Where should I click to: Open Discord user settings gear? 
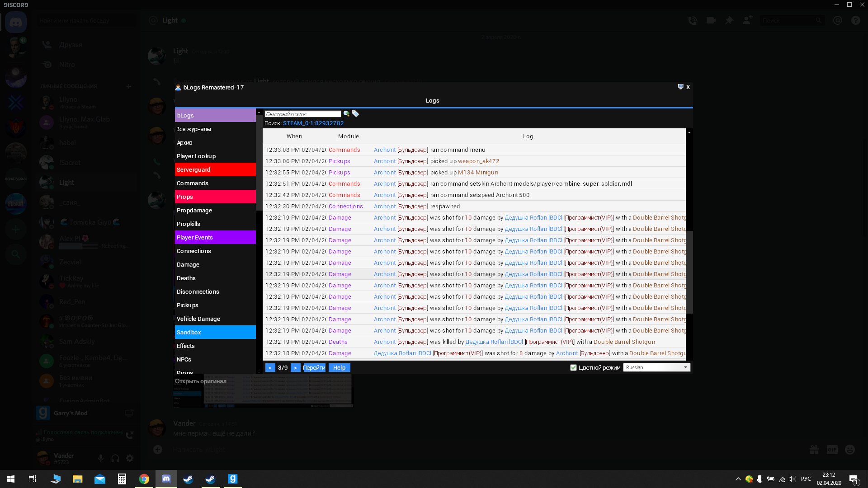(x=130, y=458)
